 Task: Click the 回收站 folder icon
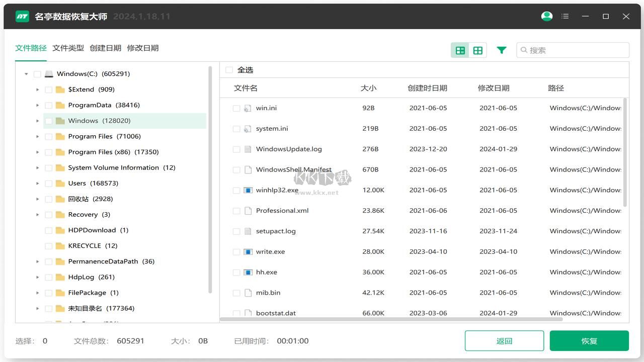pyautogui.click(x=60, y=199)
